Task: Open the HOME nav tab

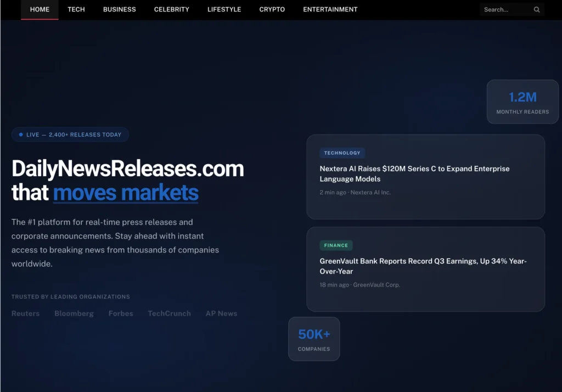Action: [x=40, y=10]
